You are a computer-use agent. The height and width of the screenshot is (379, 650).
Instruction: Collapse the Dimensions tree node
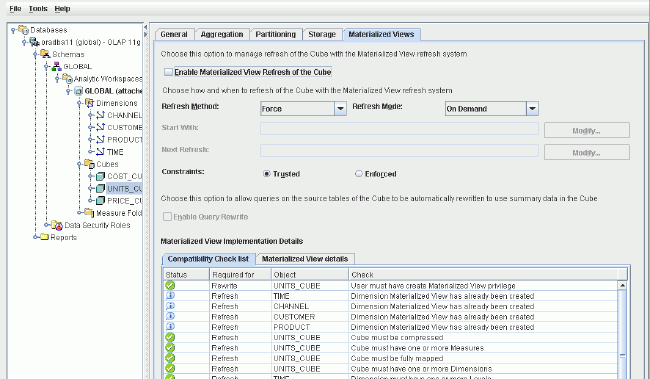(79, 103)
